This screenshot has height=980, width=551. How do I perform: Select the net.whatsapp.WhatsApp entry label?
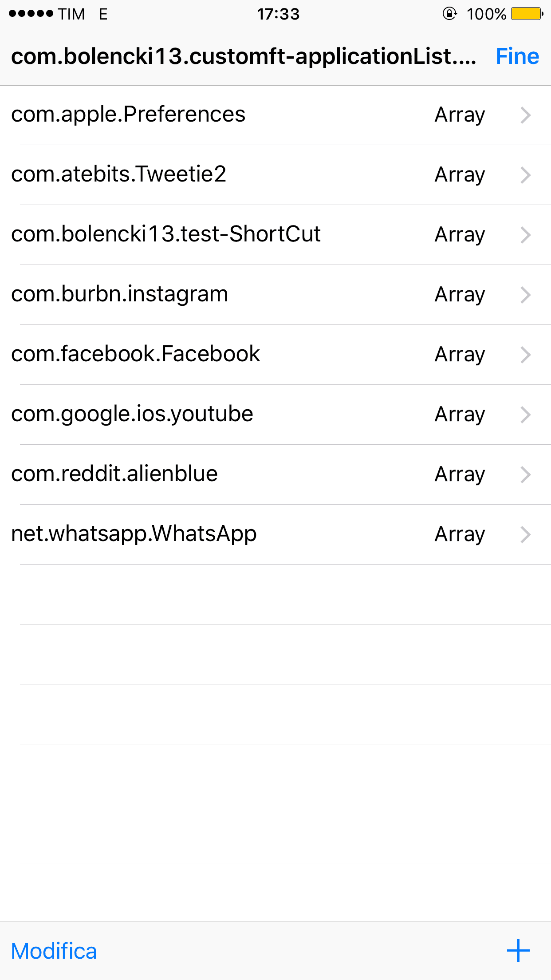click(134, 534)
